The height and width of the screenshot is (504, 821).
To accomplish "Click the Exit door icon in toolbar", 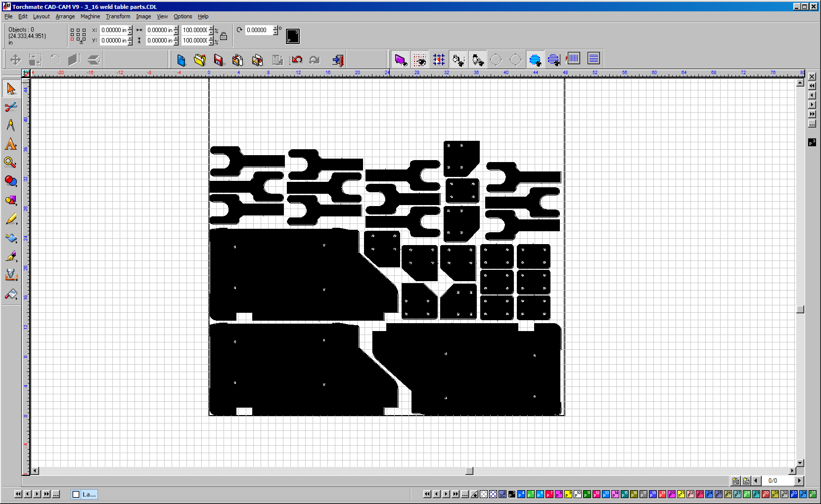I will 338,60.
